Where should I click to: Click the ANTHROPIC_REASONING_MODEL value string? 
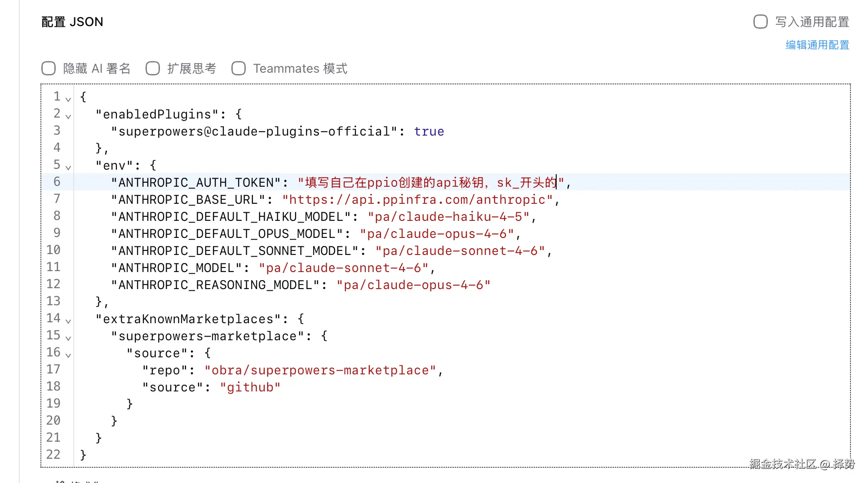(x=413, y=285)
